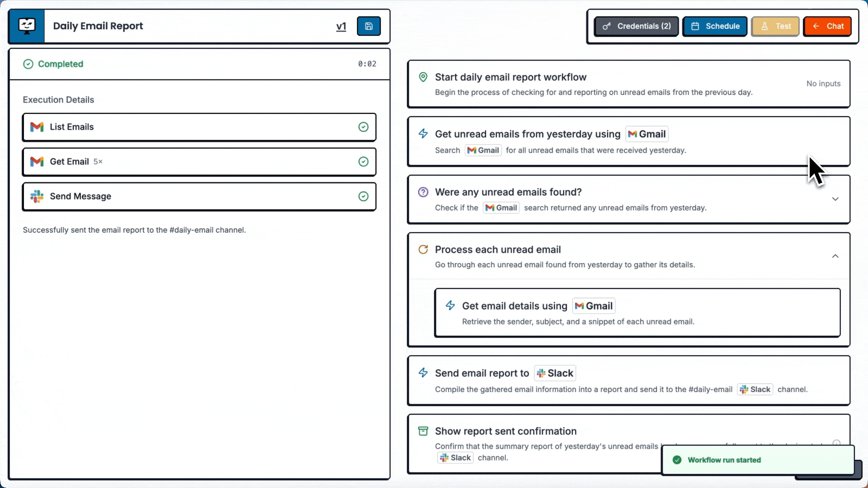Select the Get email details using Gmail card

tap(637, 313)
